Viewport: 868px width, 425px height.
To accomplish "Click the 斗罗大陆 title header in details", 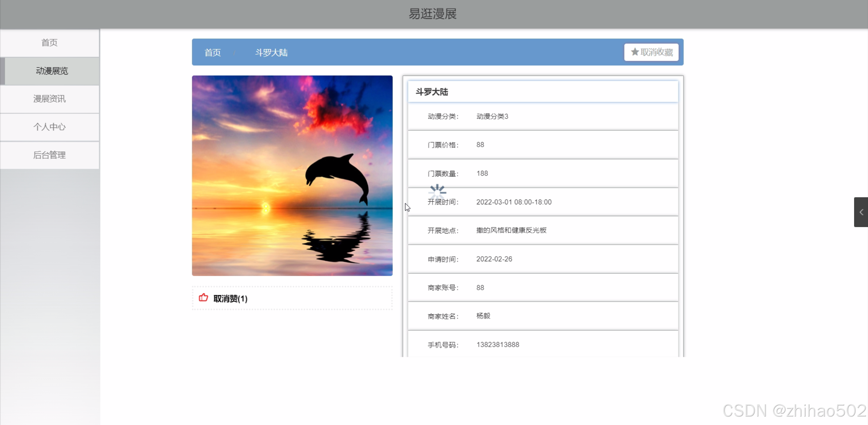I will [x=432, y=92].
